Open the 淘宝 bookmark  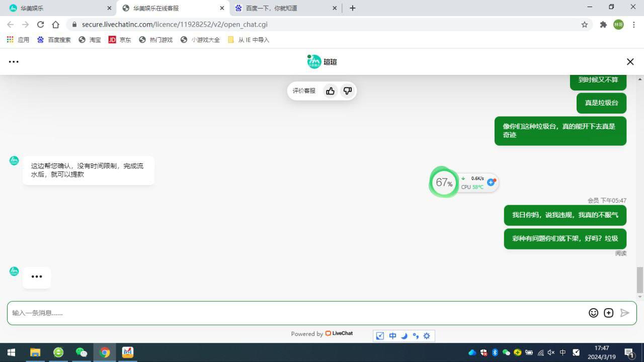click(x=90, y=40)
